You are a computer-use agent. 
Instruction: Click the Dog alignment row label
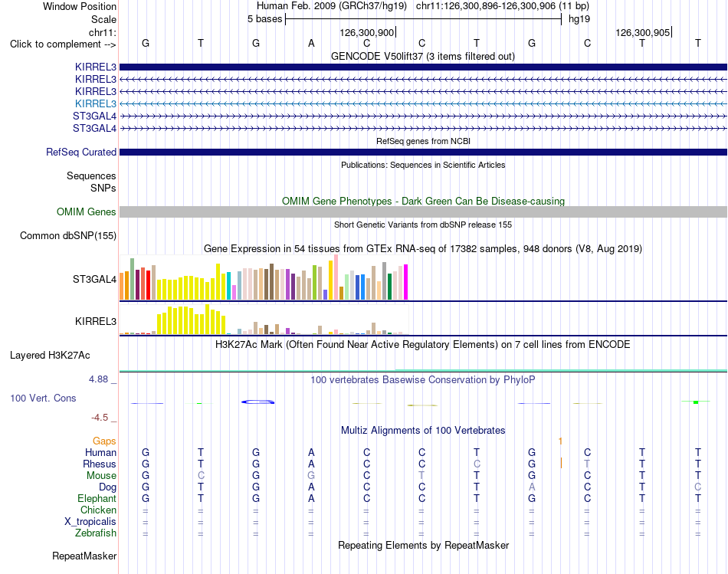(107, 487)
